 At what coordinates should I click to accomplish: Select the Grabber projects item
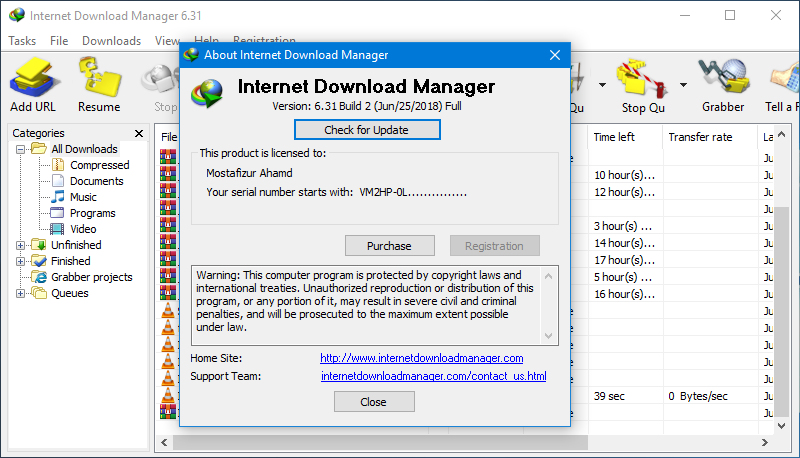click(91, 277)
